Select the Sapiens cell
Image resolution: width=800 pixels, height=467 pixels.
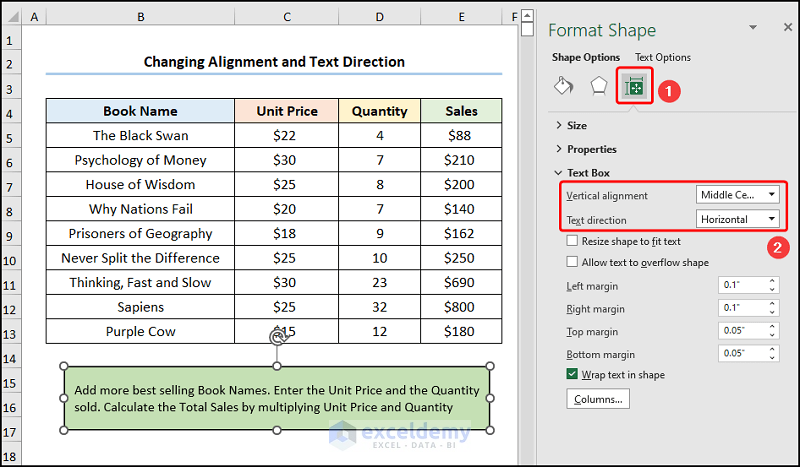(x=140, y=307)
